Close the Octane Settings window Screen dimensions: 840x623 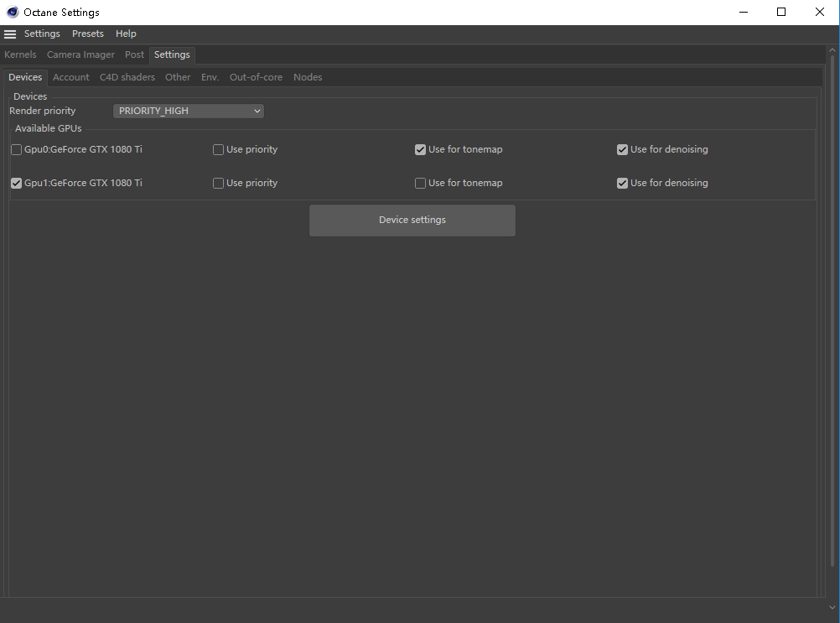pyautogui.click(x=820, y=12)
